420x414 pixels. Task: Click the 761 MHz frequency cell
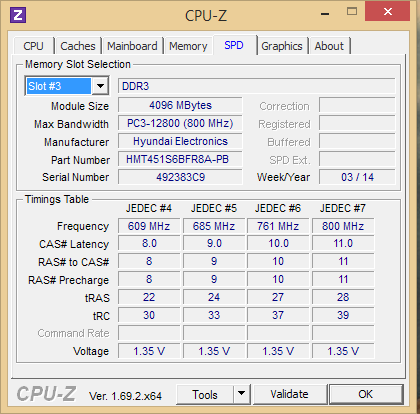tap(278, 226)
